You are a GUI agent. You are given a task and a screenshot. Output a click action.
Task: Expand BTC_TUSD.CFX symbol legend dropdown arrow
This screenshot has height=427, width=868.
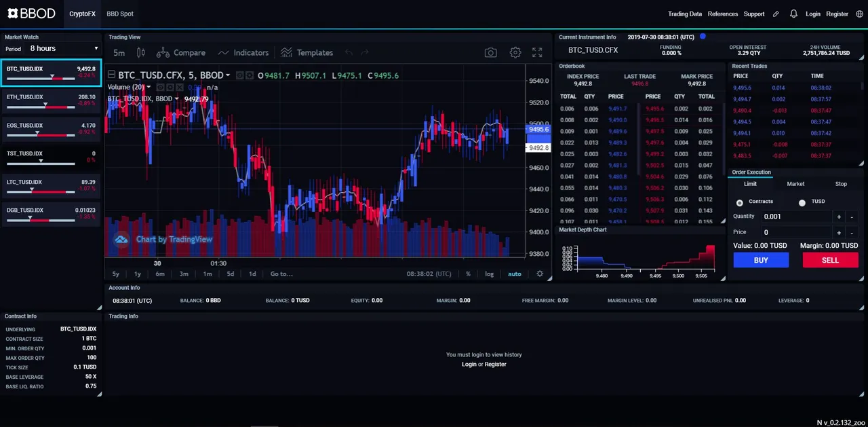point(228,75)
